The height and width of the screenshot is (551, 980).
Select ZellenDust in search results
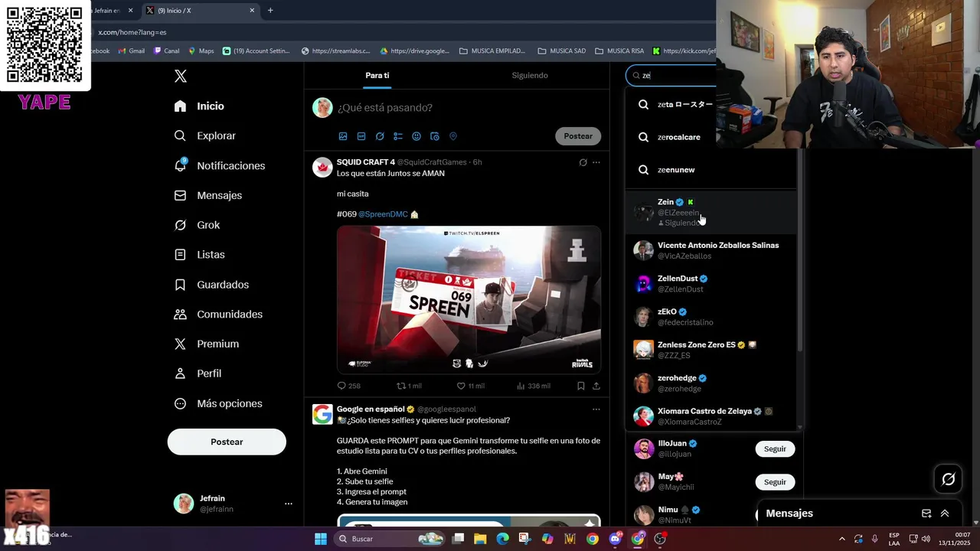point(710,284)
